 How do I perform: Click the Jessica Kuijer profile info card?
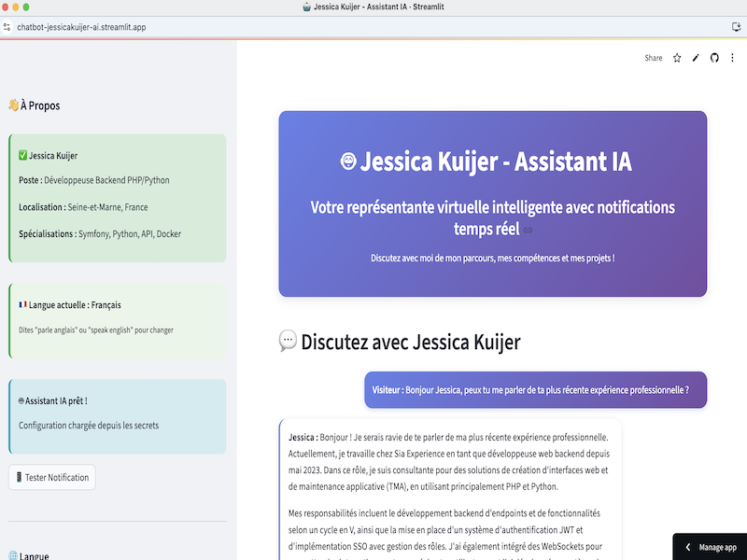pyautogui.click(x=118, y=198)
